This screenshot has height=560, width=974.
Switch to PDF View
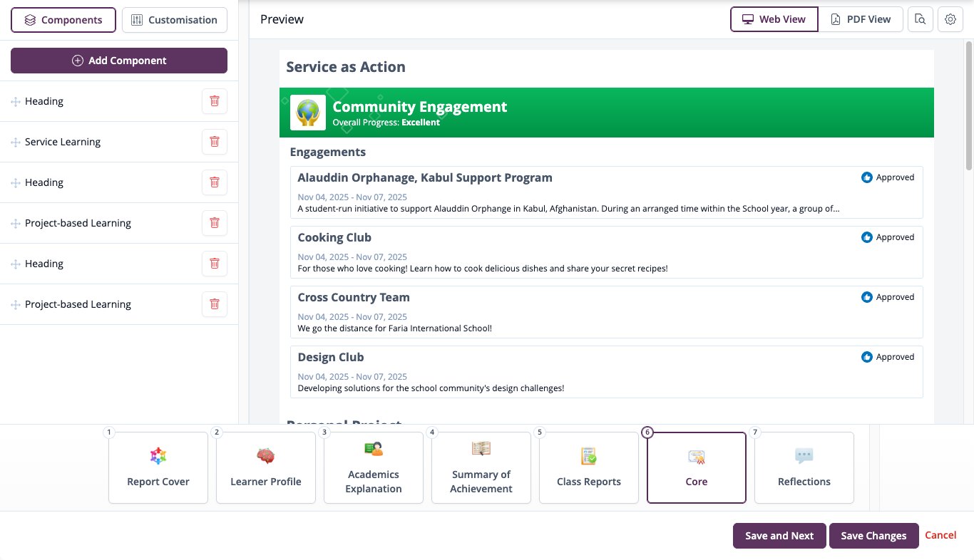[861, 19]
